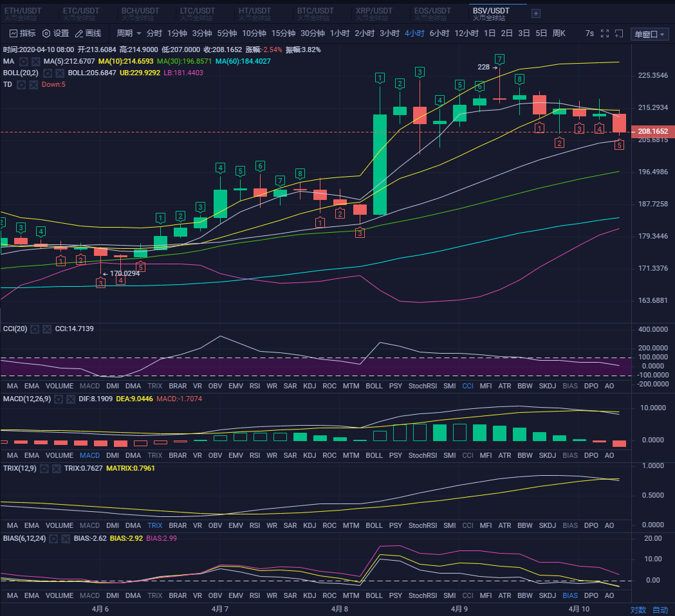Enter fullscreen chart mode
This screenshot has width=675, height=616.
click(x=604, y=33)
